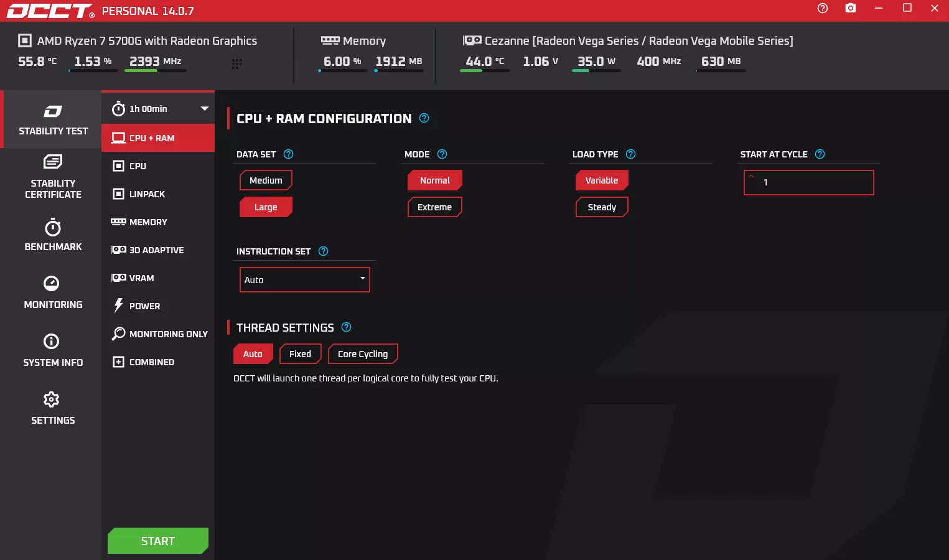Click the Memory usage 6.00 % reading
Screen dimensions: 949x560
[342, 61]
